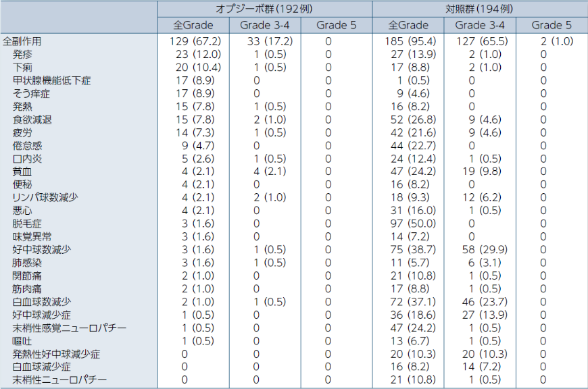This screenshot has height=389, width=588.
Task: Click the cell 13 (6.7)
Action: pos(411,341)
